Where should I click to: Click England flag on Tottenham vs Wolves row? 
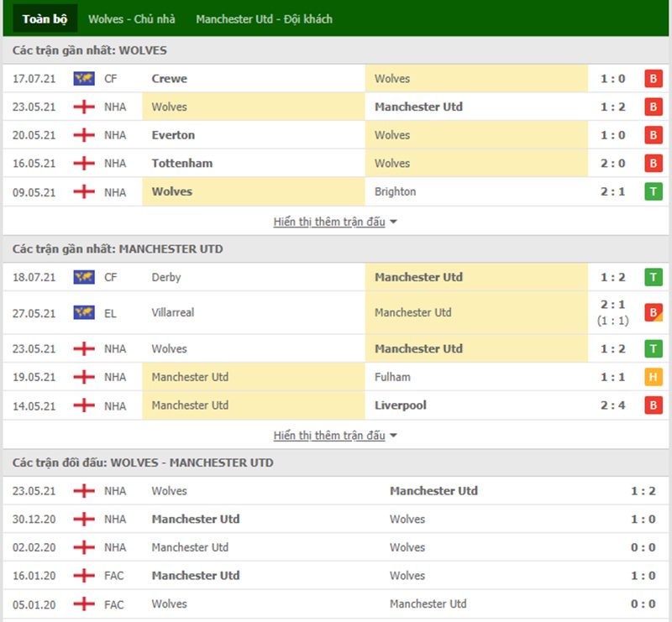point(84,163)
